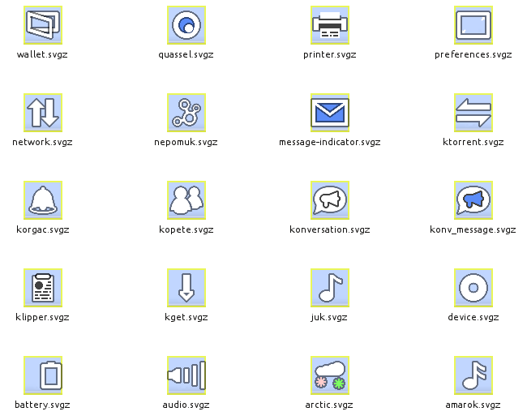Select the 'arctic.svgz' label

(x=329, y=405)
